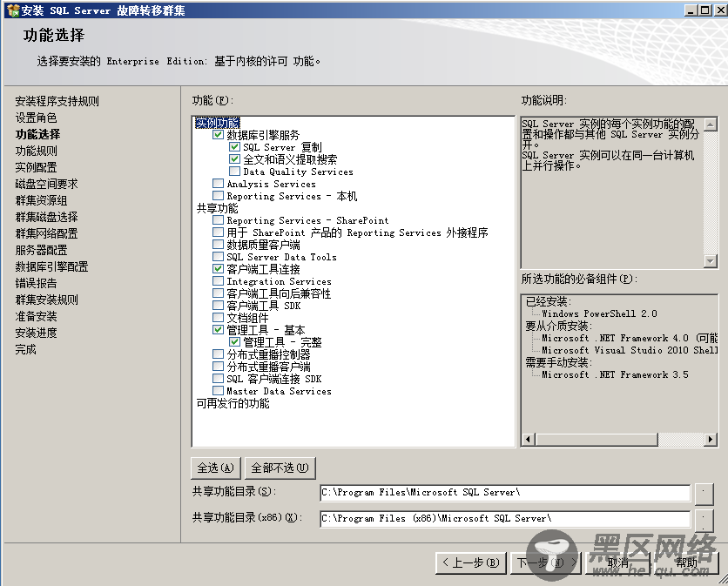This screenshot has width=728, height=586.
Task: Click the 必备组件 list left scroll arrow
Action: coord(529,439)
